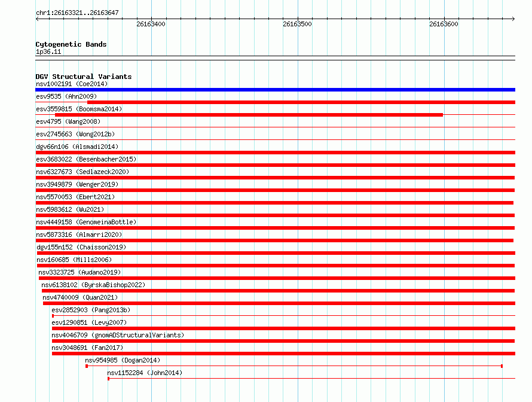Open esv3683022 (Besenbacher2015) variant details
The image size is (532, 402).
86,159
